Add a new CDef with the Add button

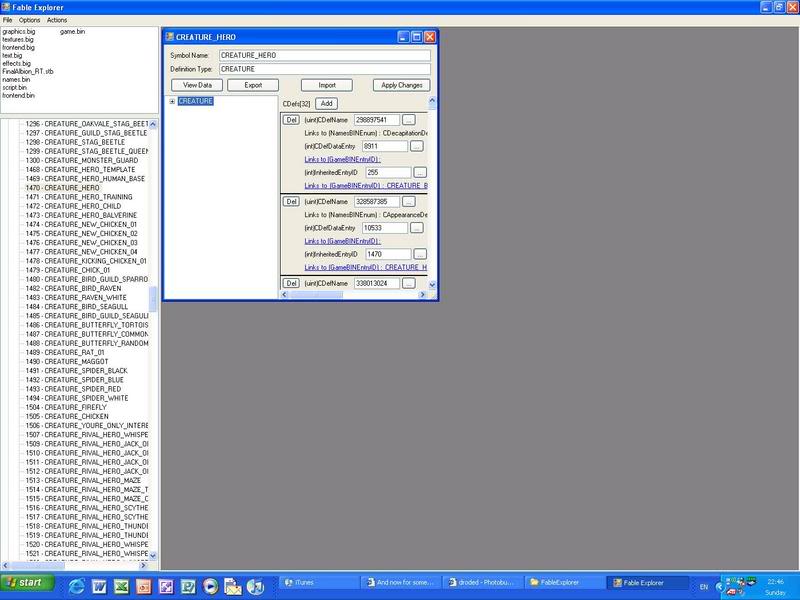tap(326, 103)
